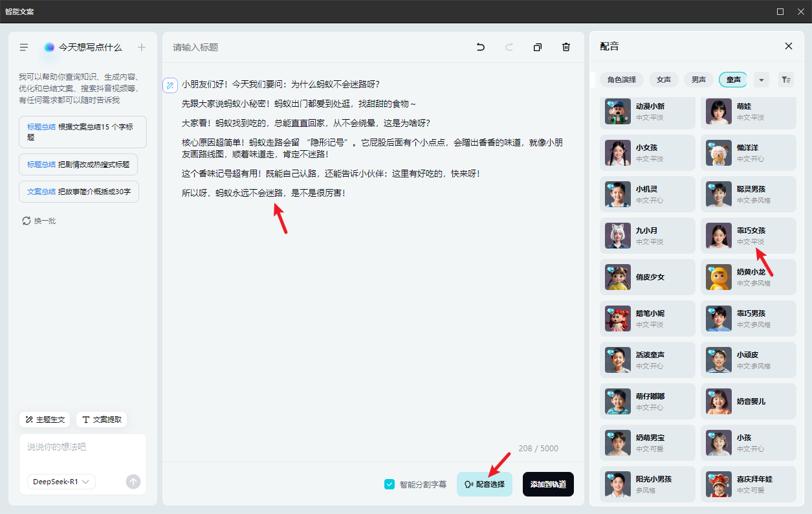Click the voice filter icon
812x514 pixels.
[x=785, y=80]
